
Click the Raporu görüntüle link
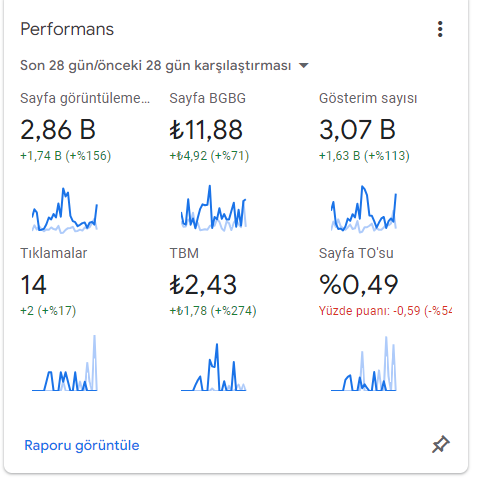82,446
